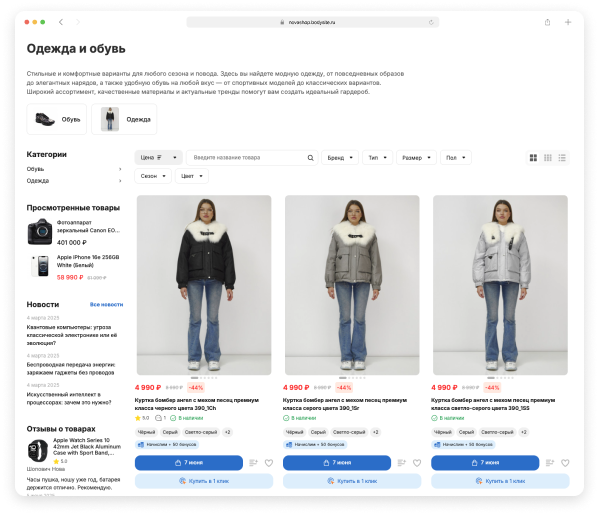Screen dimensions: 599x515
Task: Add grey jacket to cart, 7 июня button
Action: point(337,463)
